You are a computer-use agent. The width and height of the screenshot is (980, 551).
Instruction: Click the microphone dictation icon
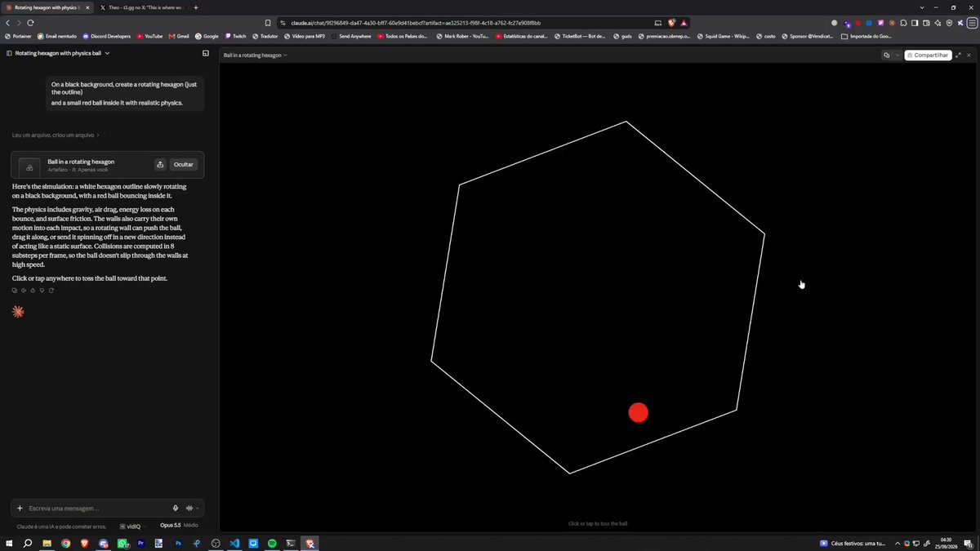[176, 508]
